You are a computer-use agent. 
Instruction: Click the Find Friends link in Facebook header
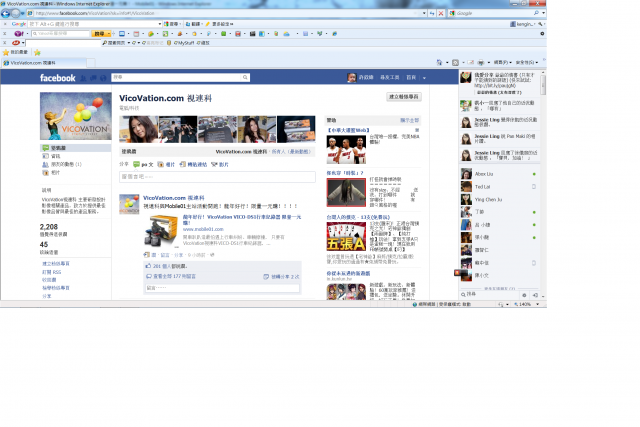tap(389, 78)
